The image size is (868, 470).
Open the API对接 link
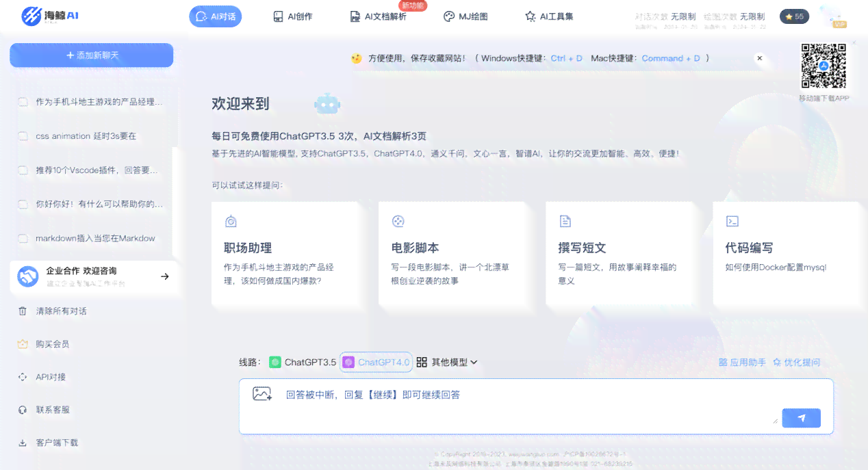click(x=51, y=377)
